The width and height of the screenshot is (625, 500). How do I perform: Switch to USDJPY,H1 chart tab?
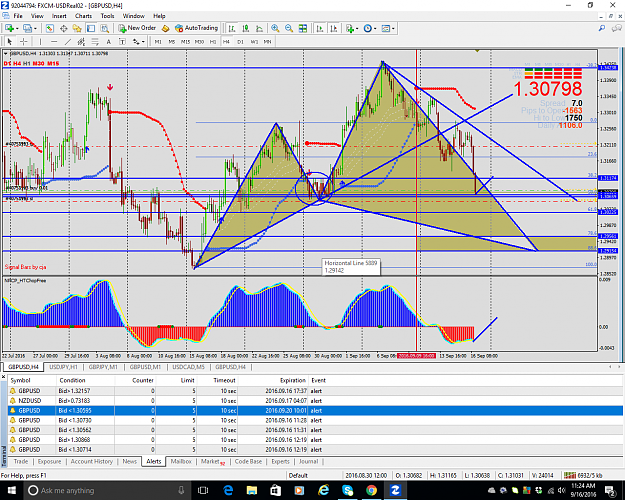(x=63, y=367)
